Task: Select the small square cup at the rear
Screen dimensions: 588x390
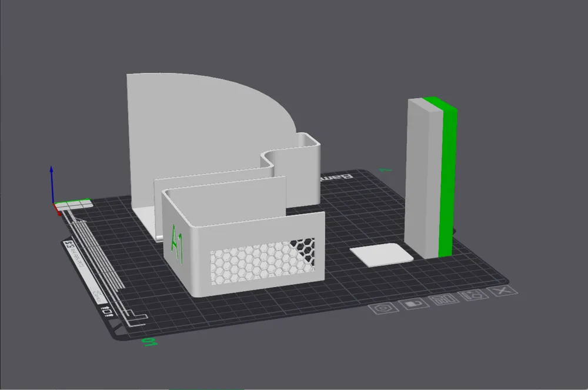Action: click(x=301, y=171)
